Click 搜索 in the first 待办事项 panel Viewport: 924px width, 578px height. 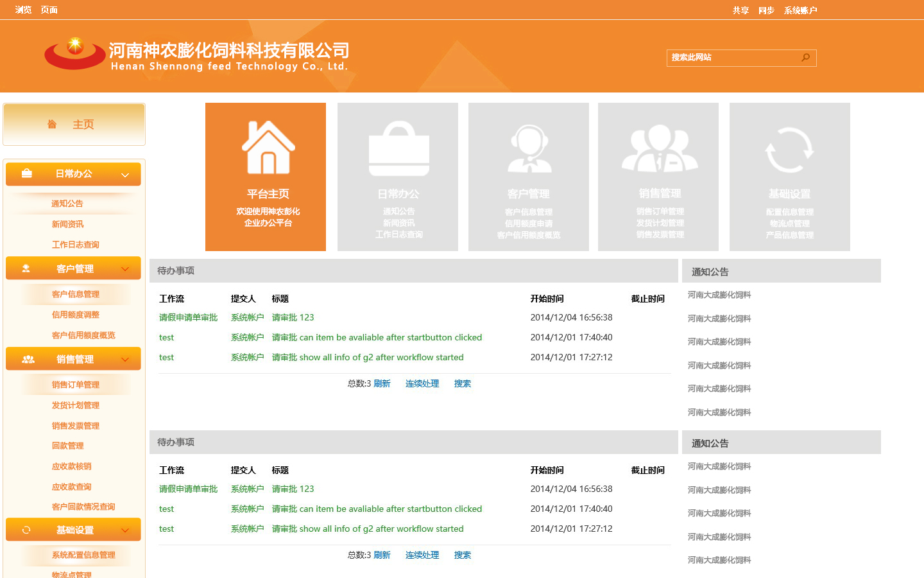tap(463, 383)
